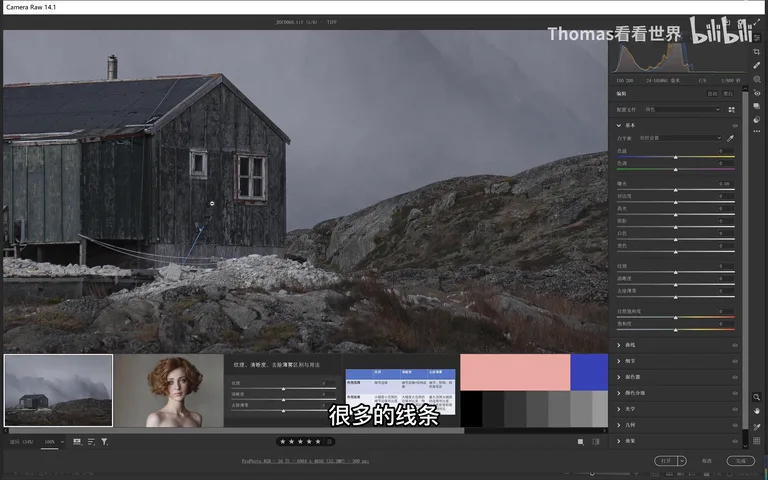This screenshot has height=480, width=768.
Task: Open the three-dot more settings menu
Action: click(757, 132)
